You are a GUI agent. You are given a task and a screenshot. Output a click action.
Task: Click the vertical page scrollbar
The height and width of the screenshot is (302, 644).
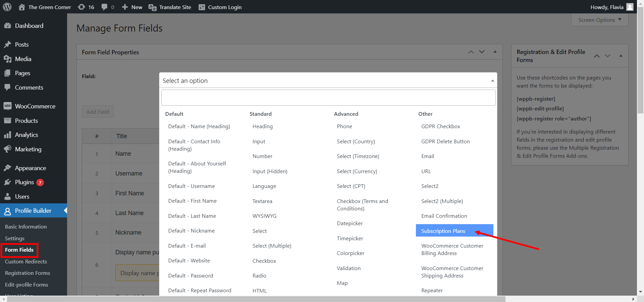click(x=641, y=60)
